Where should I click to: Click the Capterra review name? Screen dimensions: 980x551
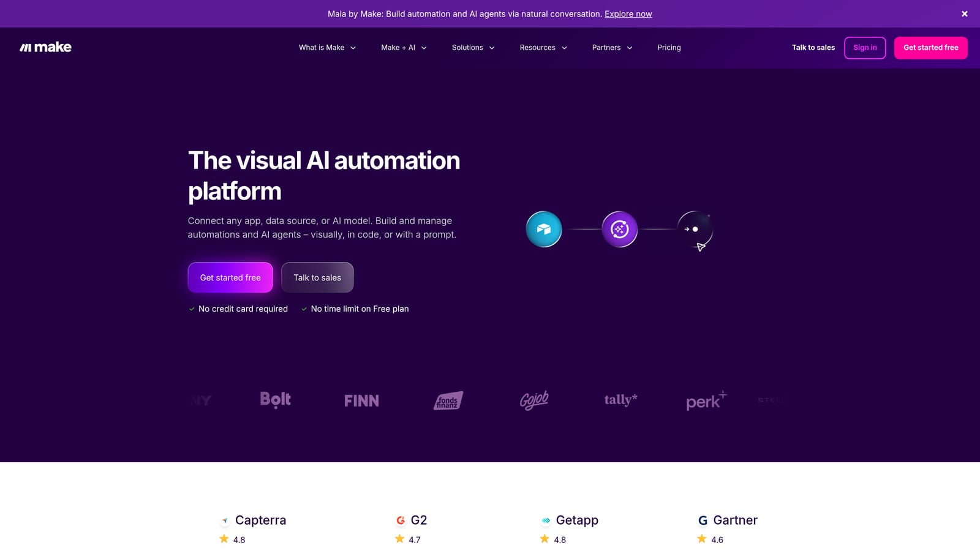[260, 520]
